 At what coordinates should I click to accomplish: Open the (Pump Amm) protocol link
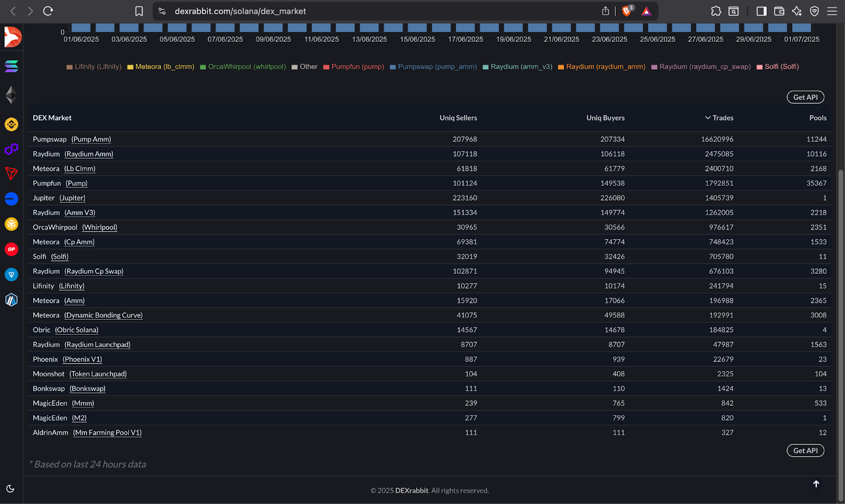91,139
